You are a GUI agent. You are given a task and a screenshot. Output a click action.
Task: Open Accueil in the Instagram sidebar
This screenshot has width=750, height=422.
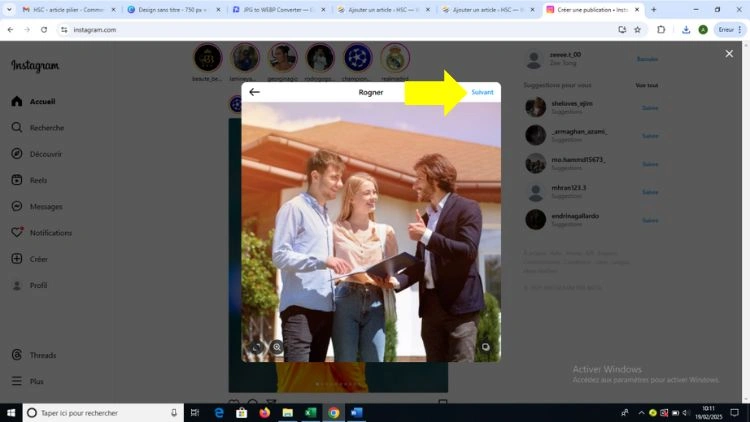[33, 101]
